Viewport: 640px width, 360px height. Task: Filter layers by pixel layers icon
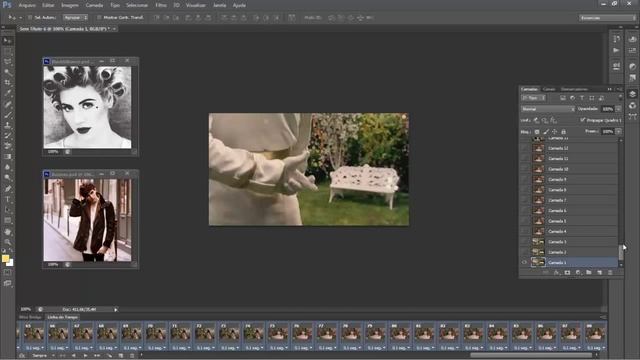pyautogui.click(x=562, y=98)
